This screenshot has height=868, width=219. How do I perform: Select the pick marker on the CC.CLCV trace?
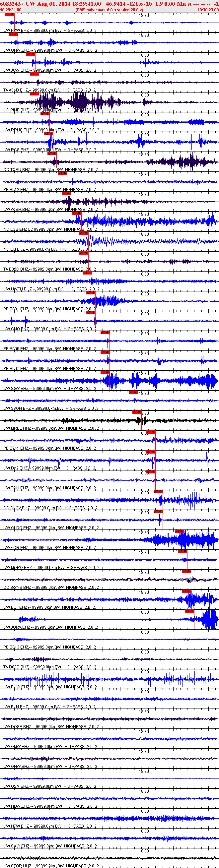[158, 492]
